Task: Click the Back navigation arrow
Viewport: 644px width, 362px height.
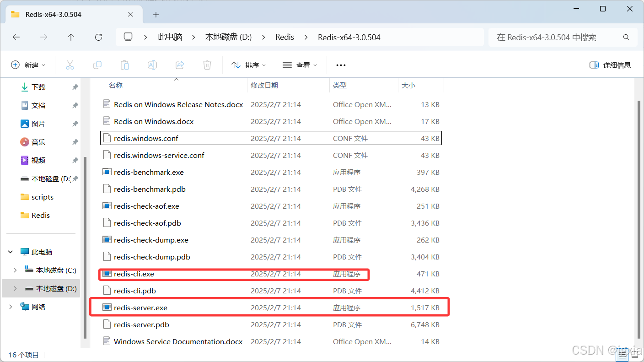Action: [x=16, y=38]
